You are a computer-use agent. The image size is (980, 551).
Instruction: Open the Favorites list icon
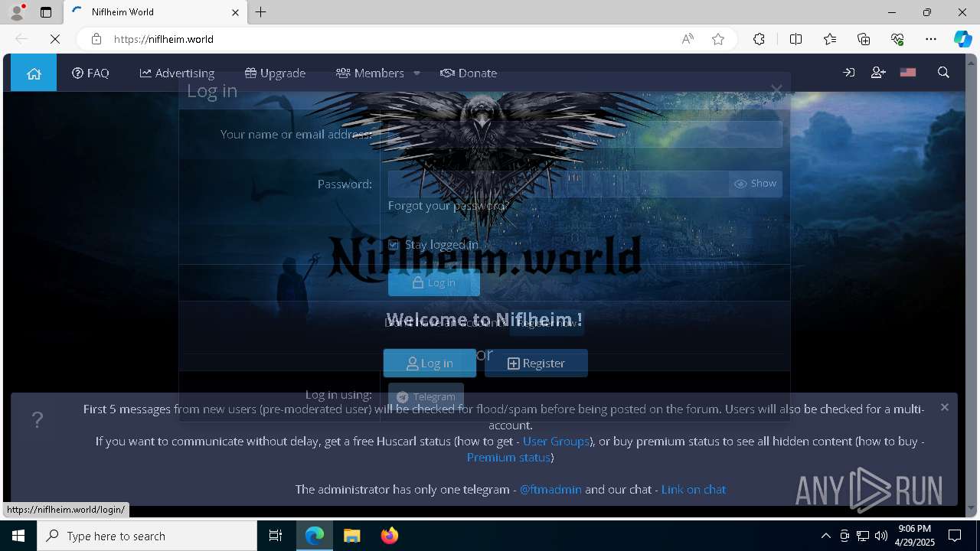[x=830, y=39]
